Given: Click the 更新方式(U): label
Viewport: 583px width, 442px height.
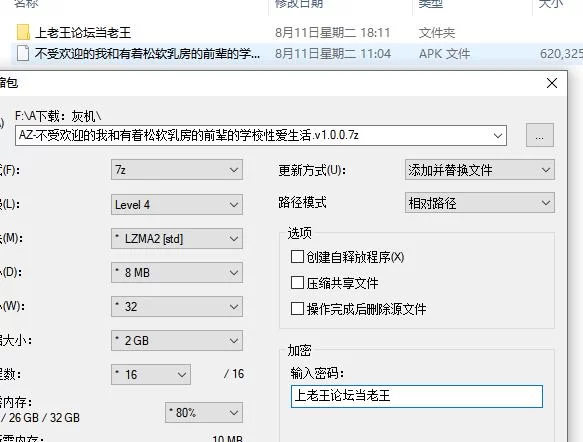Looking at the screenshot, I should [x=312, y=170].
